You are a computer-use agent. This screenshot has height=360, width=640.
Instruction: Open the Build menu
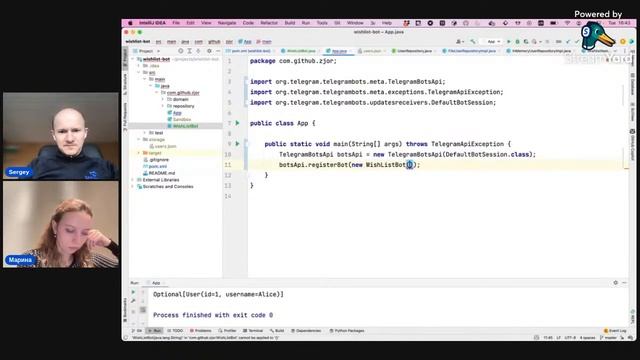(x=290, y=23)
